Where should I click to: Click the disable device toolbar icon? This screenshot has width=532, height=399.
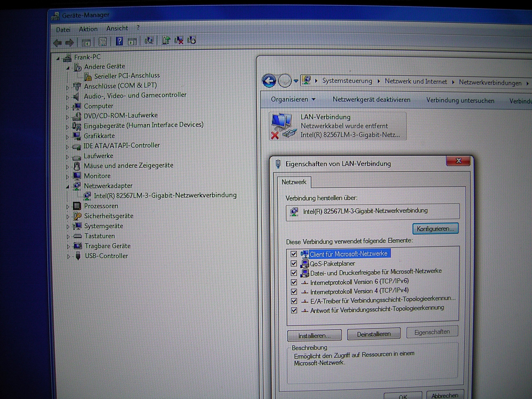pos(192,40)
